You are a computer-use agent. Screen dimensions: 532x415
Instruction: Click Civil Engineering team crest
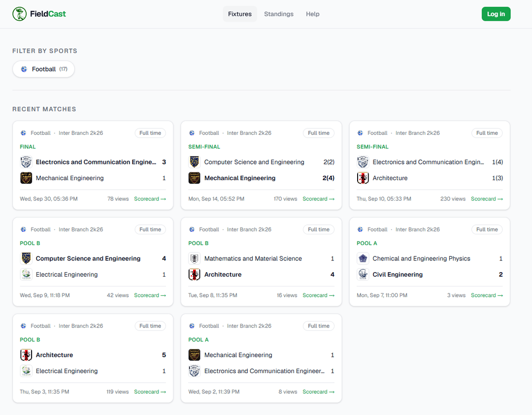(363, 274)
